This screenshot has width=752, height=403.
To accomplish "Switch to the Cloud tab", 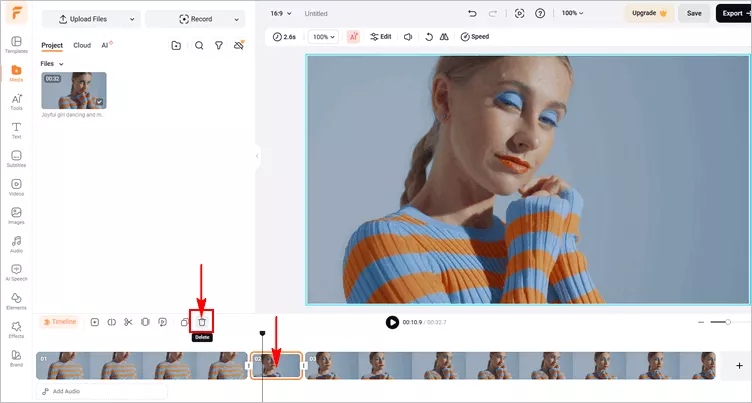I will 82,46.
